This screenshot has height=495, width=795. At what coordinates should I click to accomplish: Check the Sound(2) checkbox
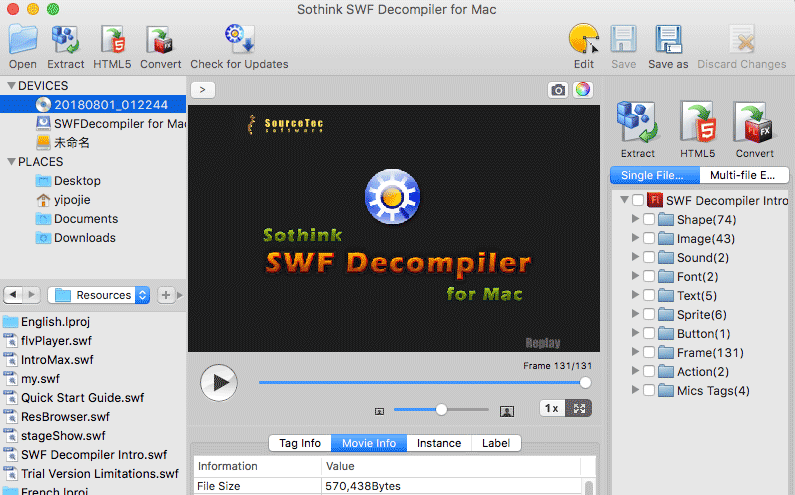click(648, 257)
